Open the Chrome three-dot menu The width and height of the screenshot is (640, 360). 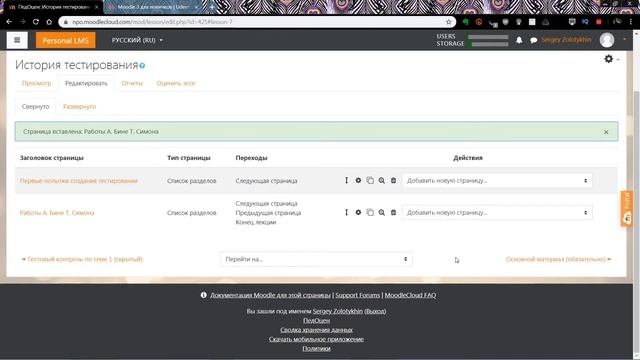coord(631,22)
